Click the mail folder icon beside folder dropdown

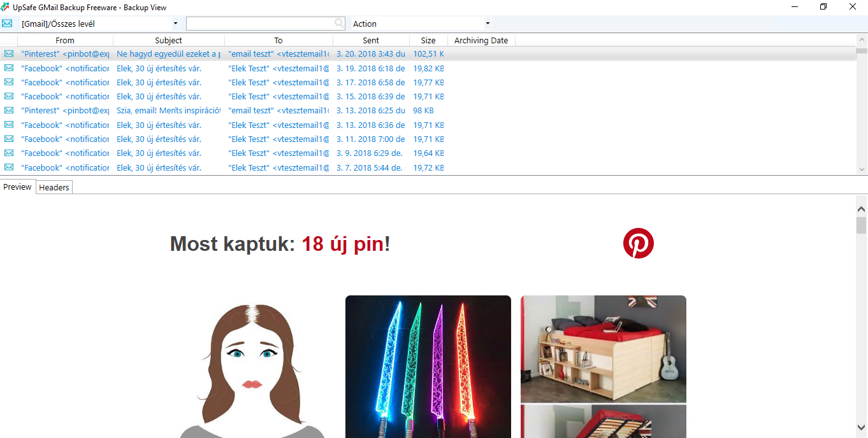pos(7,24)
